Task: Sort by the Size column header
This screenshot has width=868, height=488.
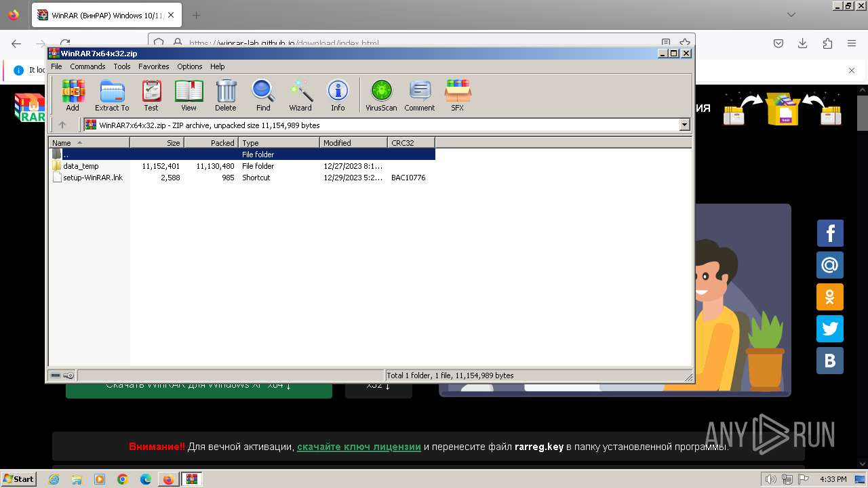Action: pyautogui.click(x=157, y=143)
